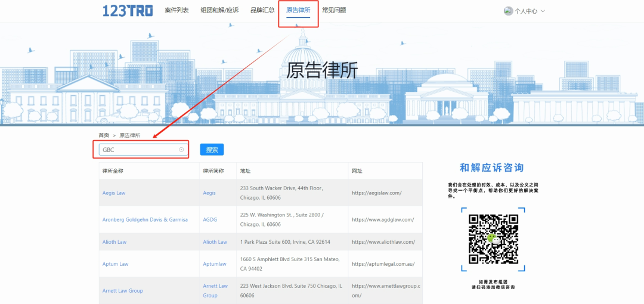Screen dimensions: 644x304
Task: Clear the GBC search field text
Action: pos(181,150)
